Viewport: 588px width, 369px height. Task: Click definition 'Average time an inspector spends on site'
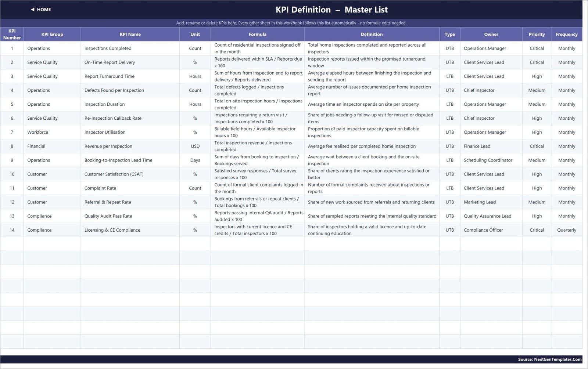372,104
